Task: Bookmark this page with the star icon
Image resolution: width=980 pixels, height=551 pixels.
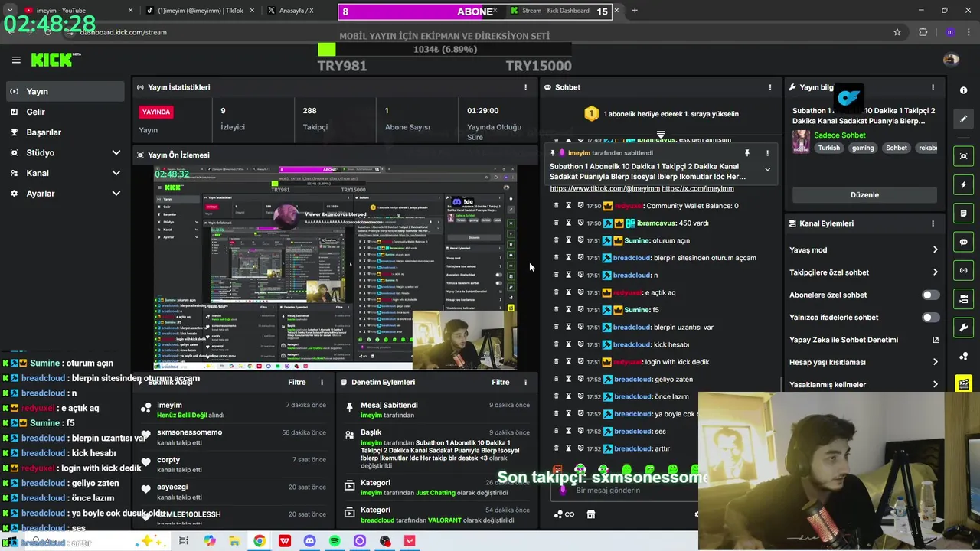Action: point(897,32)
